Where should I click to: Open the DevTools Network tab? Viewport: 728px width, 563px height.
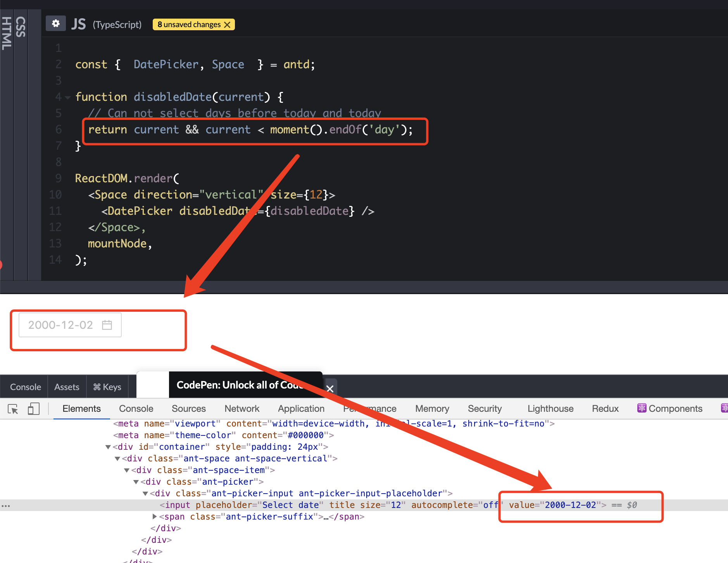(242, 409)
